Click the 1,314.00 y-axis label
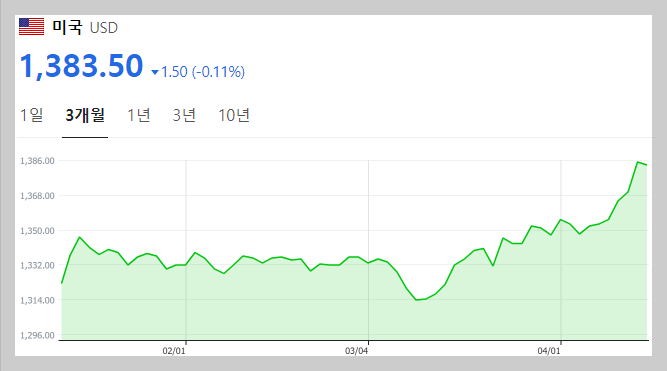The width and height of the screenshot is (667, 371). [37, 300]
